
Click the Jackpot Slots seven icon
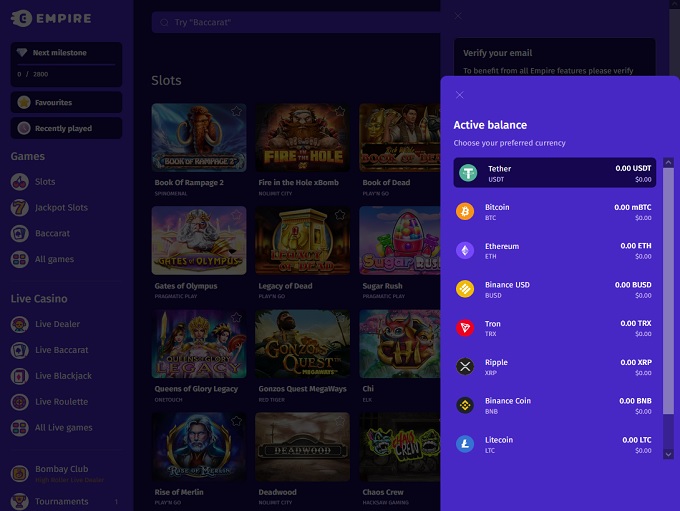tap(20, 208)
